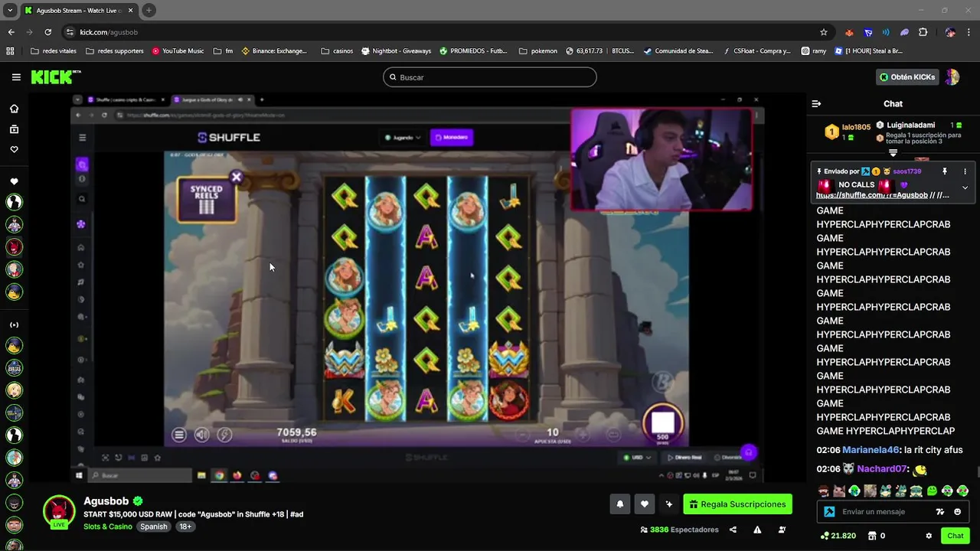Unpin the pinned chat message
This screenshot has height=551, width=980.
pyautogui.click(x=945, y=171)
